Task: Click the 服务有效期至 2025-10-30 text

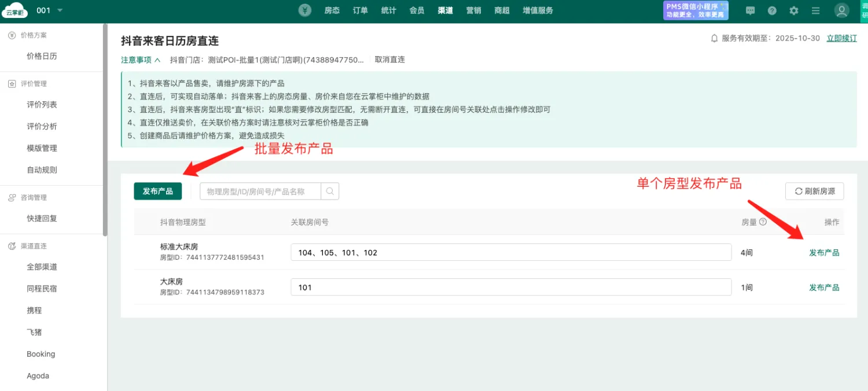Action: pos(771,38)
